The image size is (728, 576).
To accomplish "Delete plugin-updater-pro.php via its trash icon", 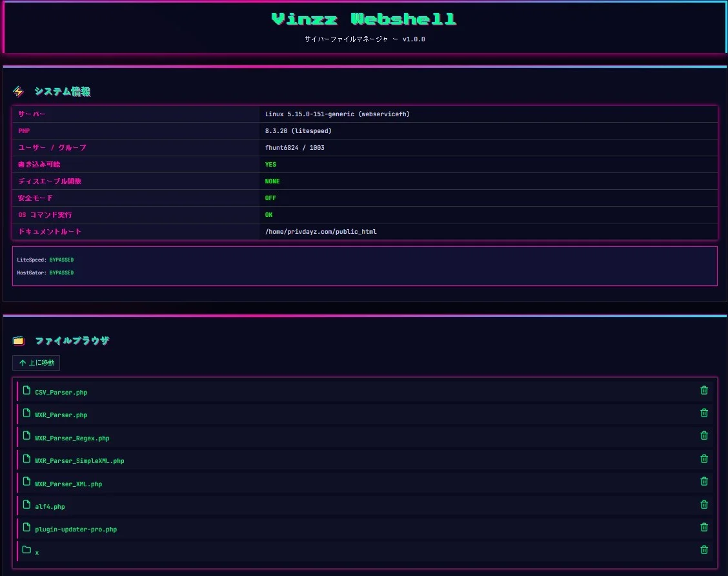I will [x=703, y=527].
